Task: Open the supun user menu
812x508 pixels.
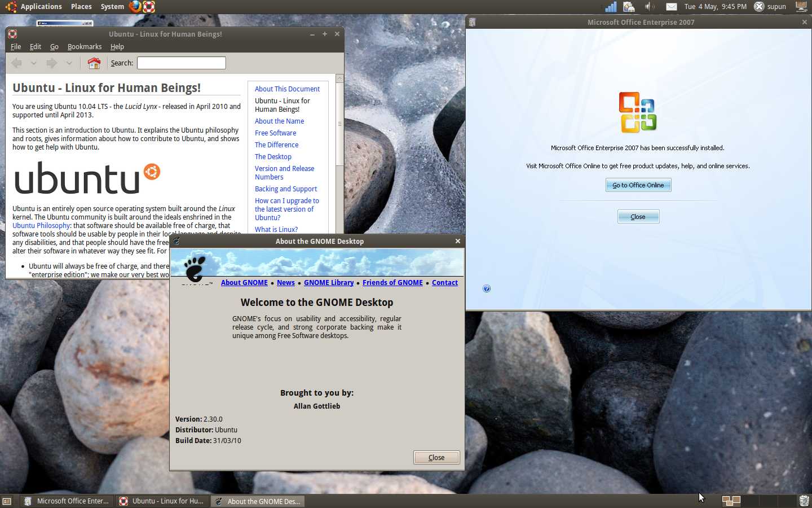Action: pos(776,7)
